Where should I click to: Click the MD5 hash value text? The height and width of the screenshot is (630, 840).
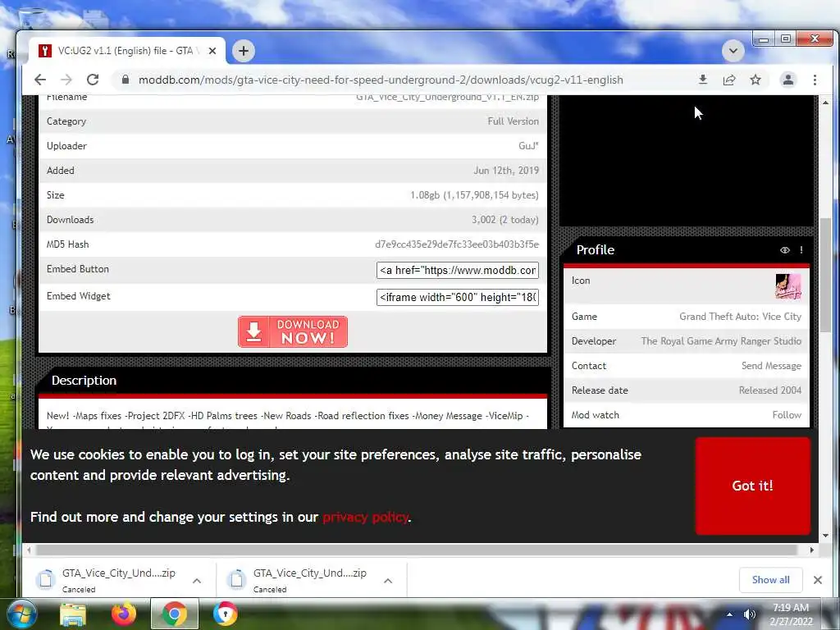point(457,244)
